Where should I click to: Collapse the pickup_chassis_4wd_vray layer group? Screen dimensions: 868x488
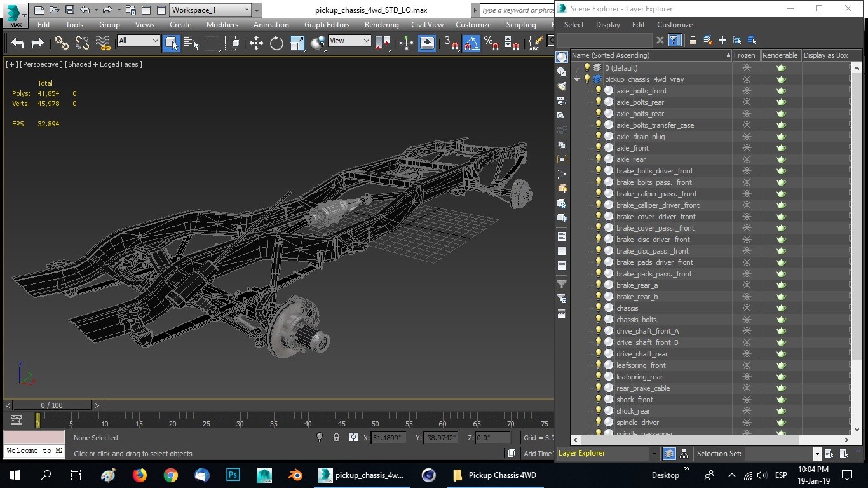click(x=577, y=79)
